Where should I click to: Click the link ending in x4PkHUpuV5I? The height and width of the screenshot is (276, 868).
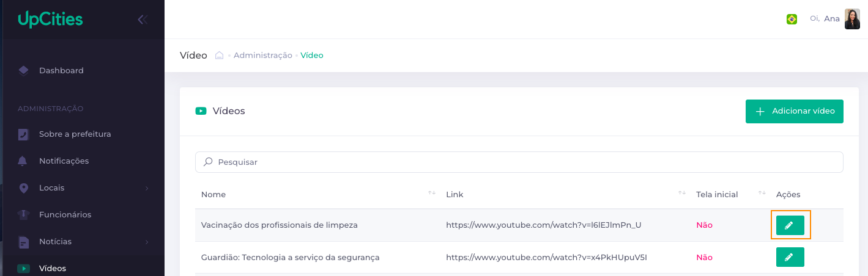[546, 257]
